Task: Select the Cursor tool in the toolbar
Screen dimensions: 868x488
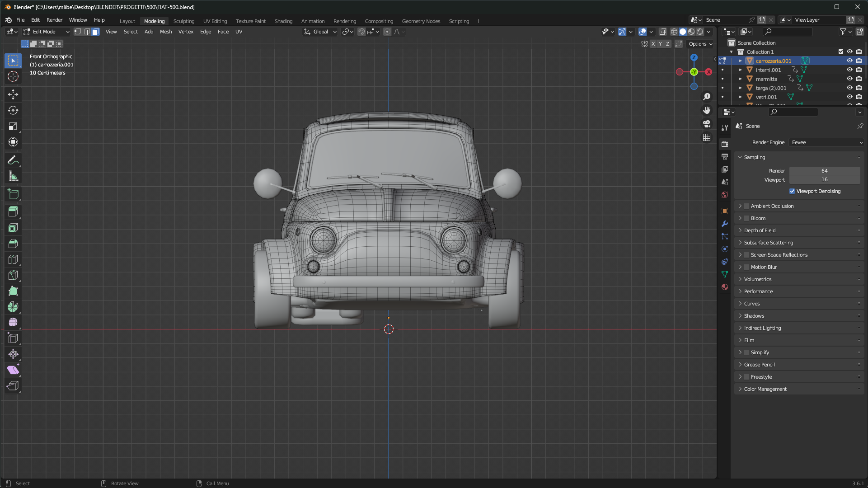Action: tap(13, 76)
